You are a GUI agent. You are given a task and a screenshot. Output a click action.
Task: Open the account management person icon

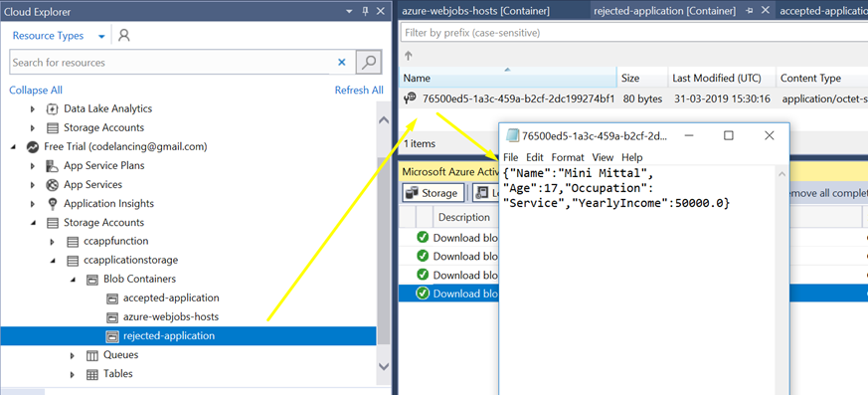(124, 36)
